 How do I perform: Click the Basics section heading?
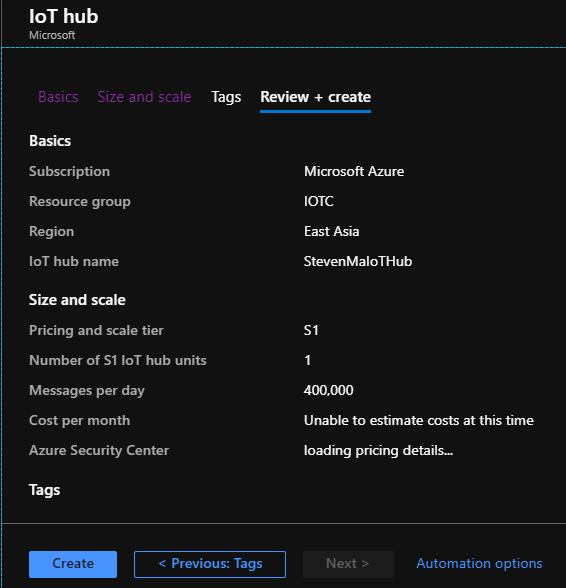(x=50, y=141)
